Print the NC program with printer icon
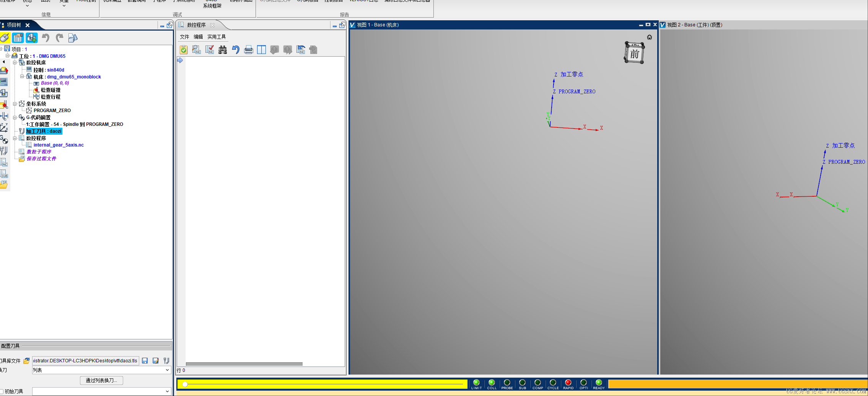The width and height of the screenshot is (868, 396). [249, 50]
